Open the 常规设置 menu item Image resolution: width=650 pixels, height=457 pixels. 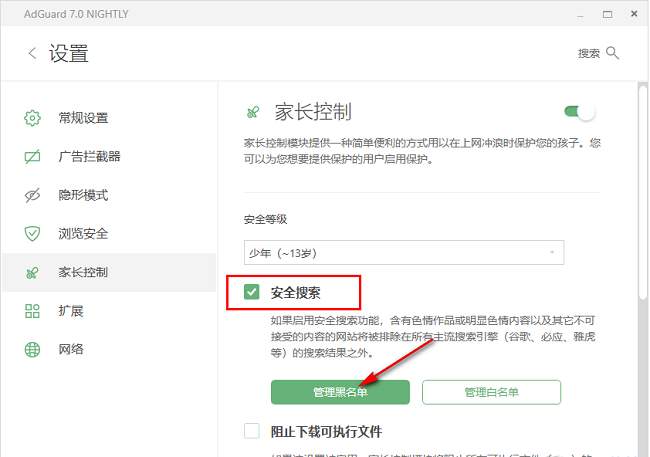[x=109, y=118]
